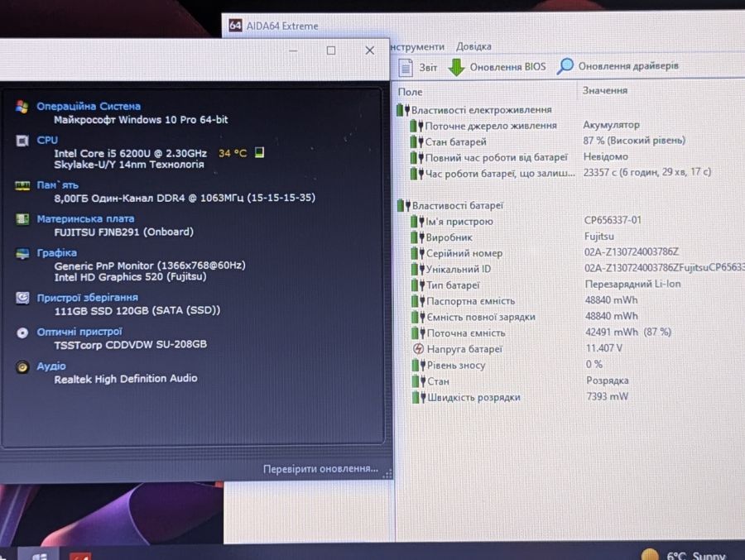Click the Оновлення драйверів toolbar label
Screen dimensions: 745x560
tap(628, 66)
